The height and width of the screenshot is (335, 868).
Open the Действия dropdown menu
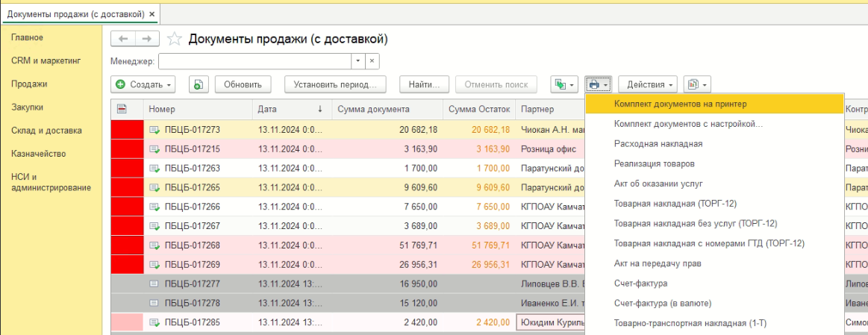pos(651,85)
